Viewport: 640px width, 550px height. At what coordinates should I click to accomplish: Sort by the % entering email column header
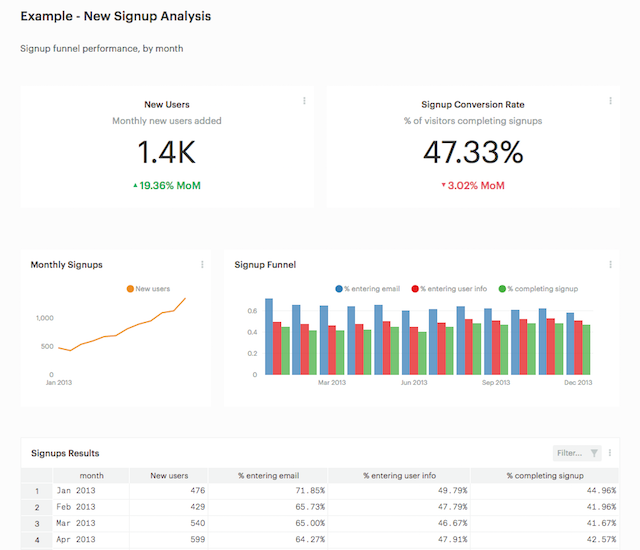point(269,475)
